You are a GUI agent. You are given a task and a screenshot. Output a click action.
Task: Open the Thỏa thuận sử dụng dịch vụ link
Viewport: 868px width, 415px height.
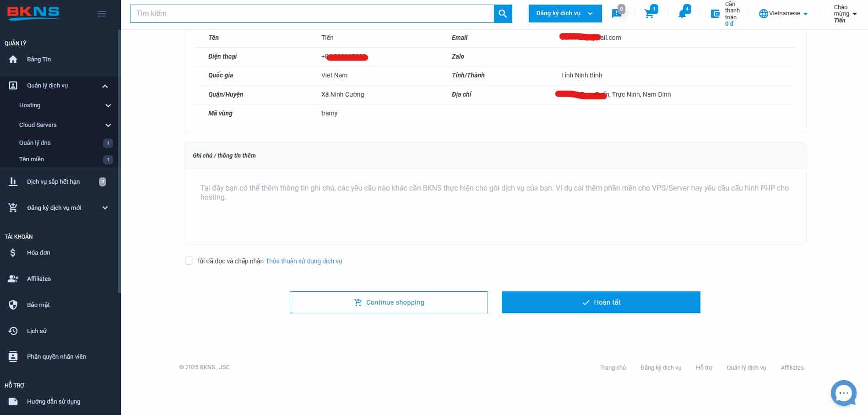tap(304, 261)
